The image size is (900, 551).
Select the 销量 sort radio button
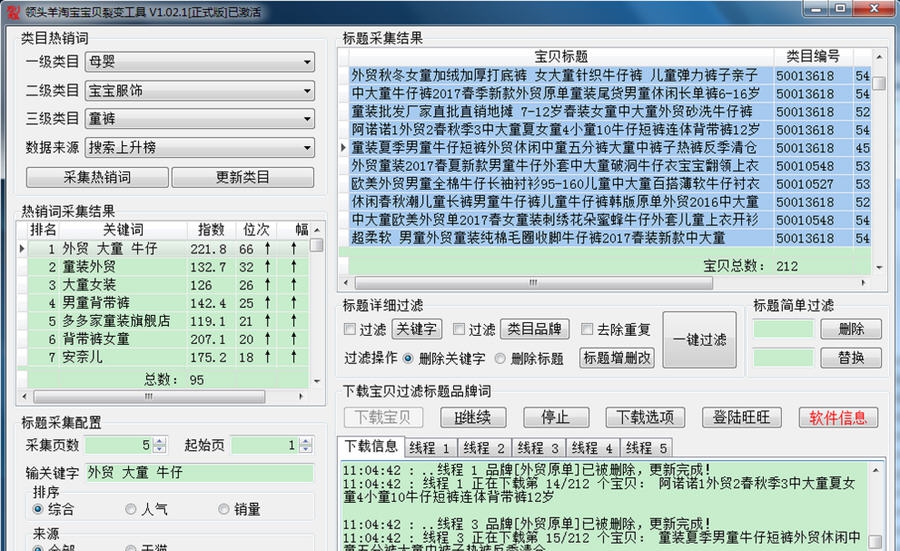point(224,509)
